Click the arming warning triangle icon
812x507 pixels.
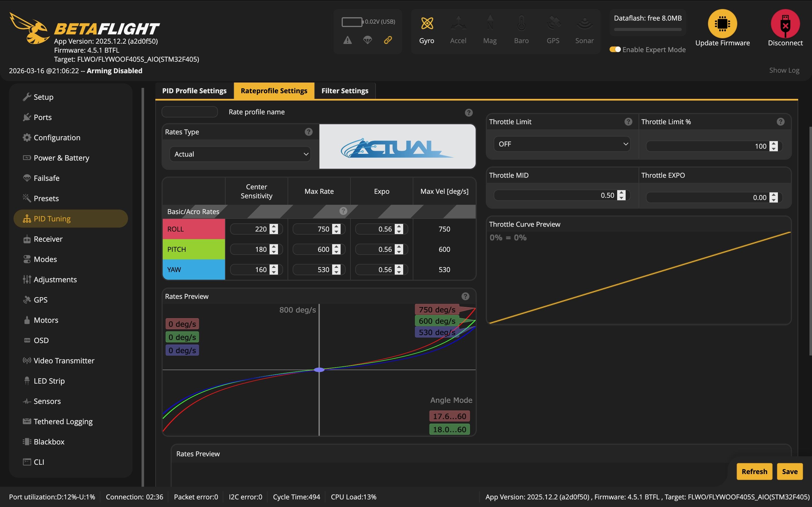coord(348,40)
